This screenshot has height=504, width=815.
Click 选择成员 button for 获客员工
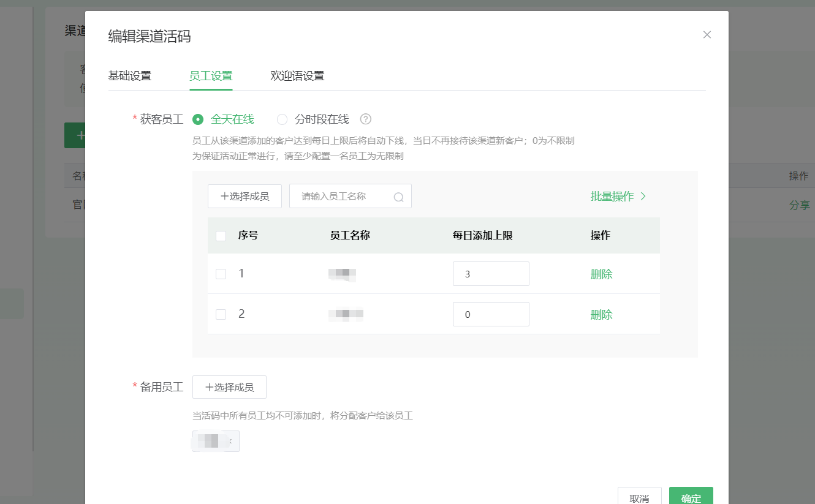(x=245, y=197)
